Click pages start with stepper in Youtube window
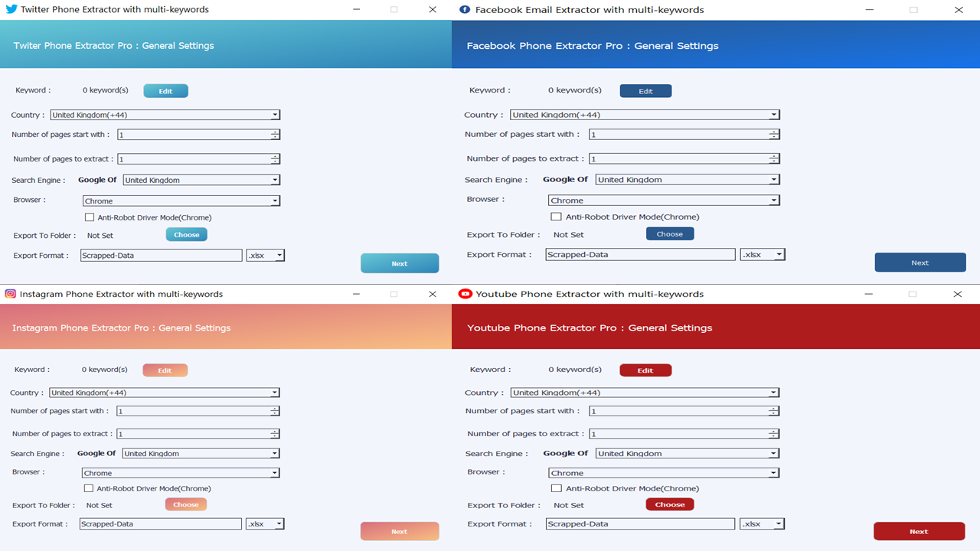Viewport: 980px width, 551px height. click(x=774, y=411)
